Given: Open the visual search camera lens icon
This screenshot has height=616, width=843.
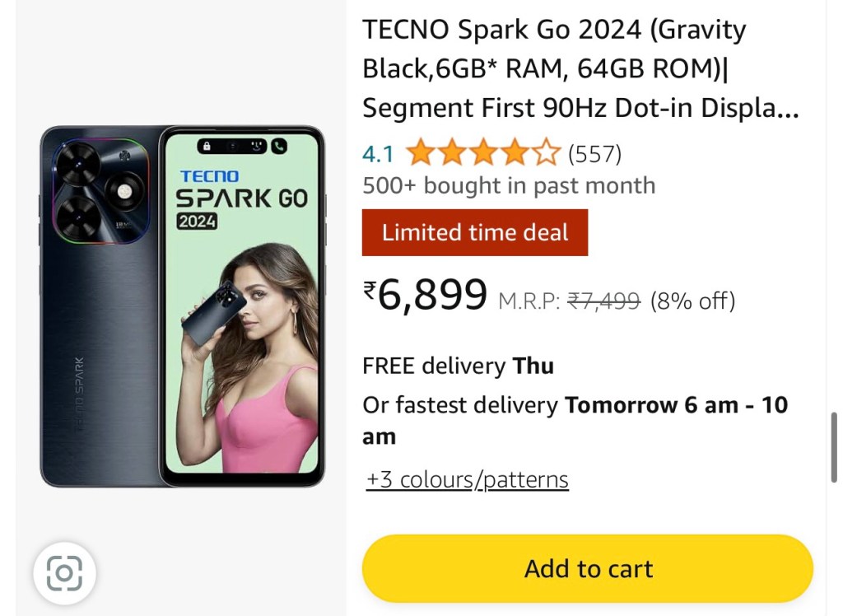Looking at the screenshot, I should coord(64,572).
